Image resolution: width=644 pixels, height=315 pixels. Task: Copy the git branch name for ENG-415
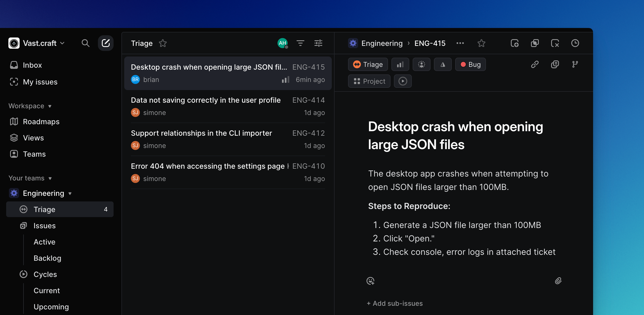point(575,64)
